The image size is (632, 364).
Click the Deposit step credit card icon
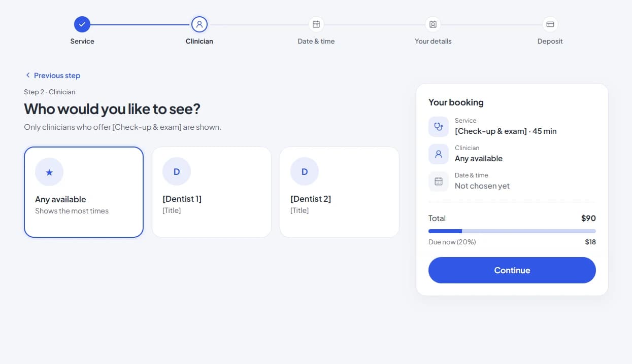point(550,24)
